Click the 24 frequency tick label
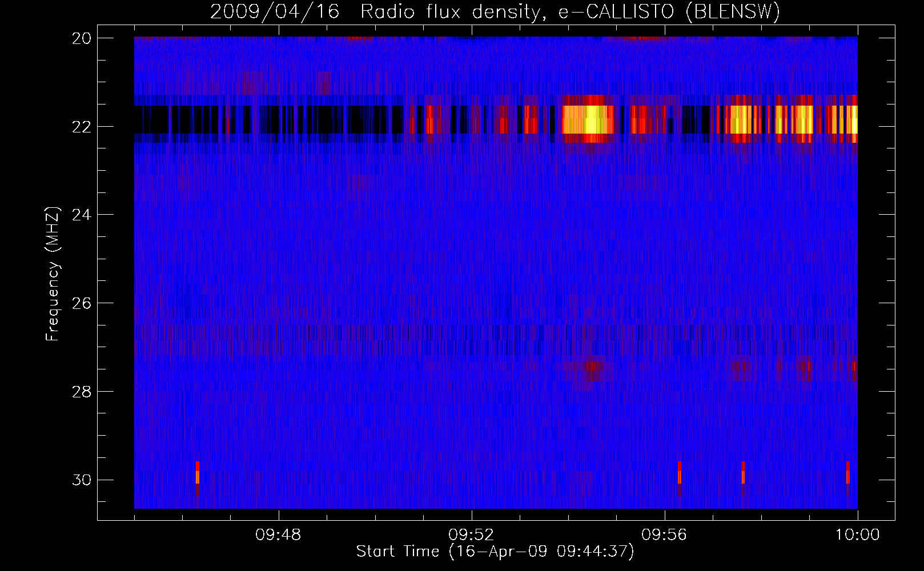 [x=82, y=215]
